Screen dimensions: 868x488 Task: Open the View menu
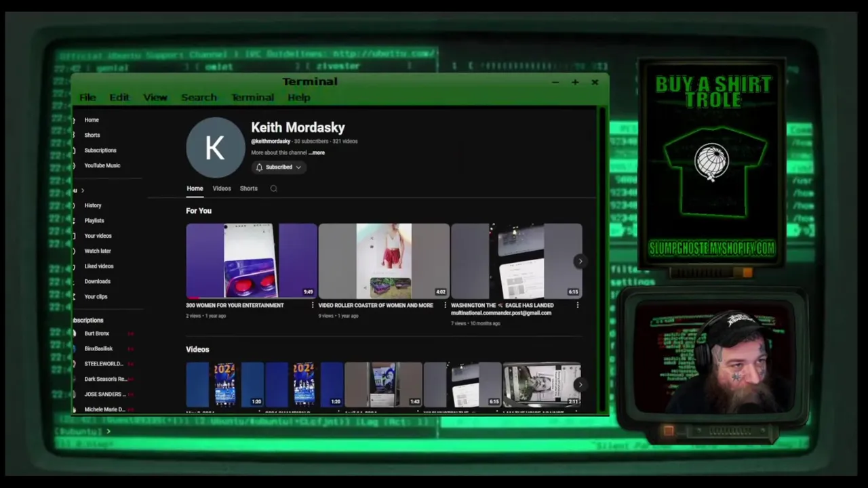point(155,98)
